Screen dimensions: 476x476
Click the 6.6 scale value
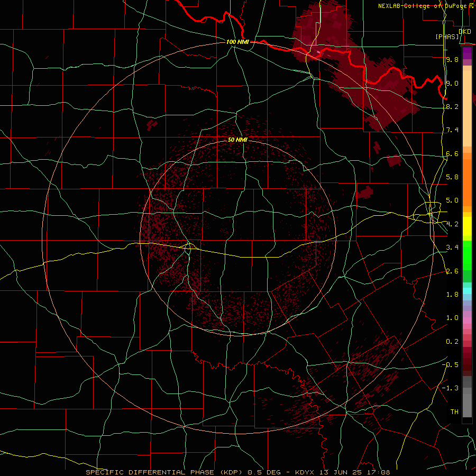pos(452,153)
